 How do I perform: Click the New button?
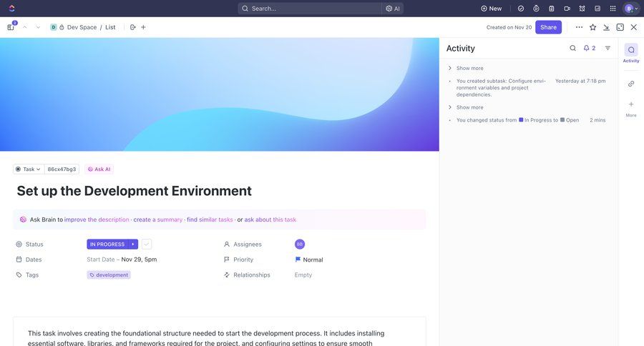491,8
